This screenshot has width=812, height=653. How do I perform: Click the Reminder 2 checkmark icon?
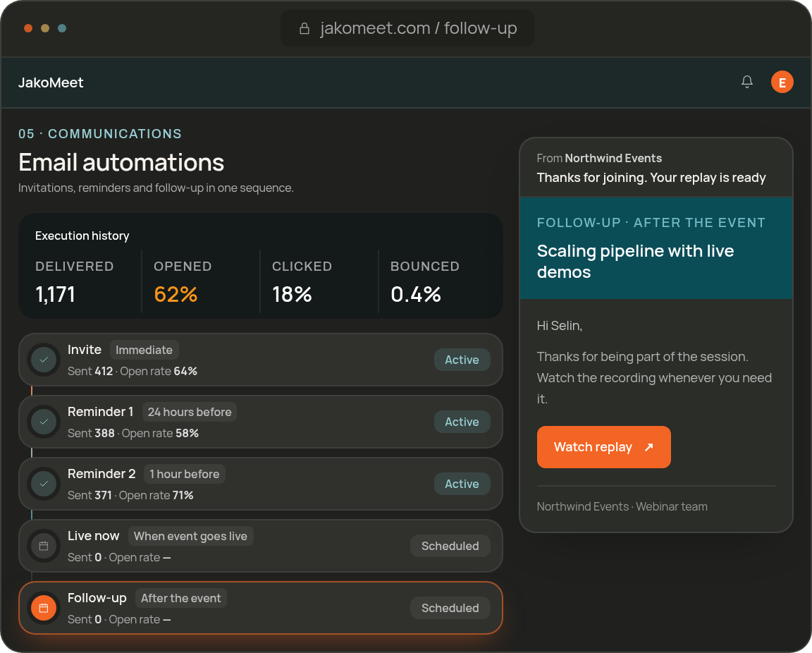44,484
